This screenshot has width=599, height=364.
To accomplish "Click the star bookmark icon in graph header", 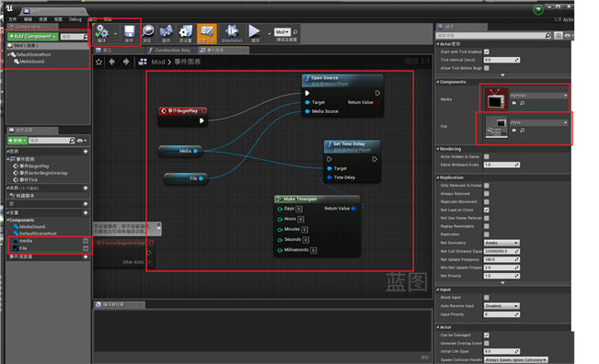I will [x=99, y=62].
